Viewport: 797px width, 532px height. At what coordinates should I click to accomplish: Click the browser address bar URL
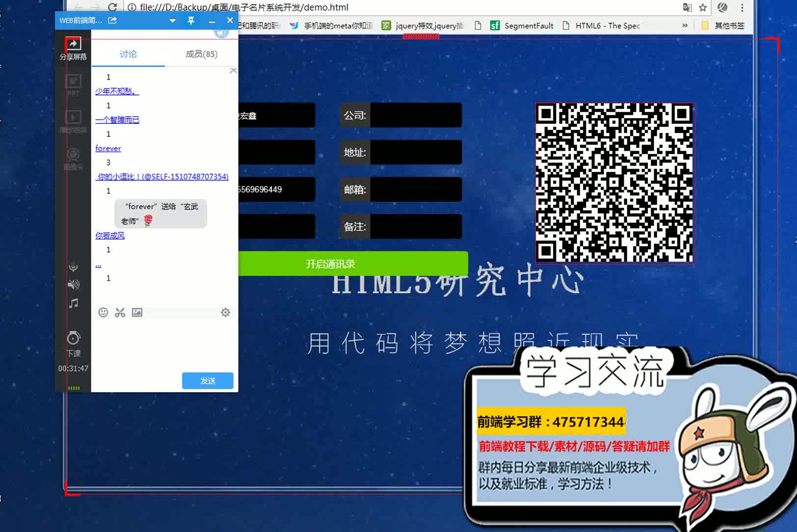pyautogui.click(x=244, y=7)
